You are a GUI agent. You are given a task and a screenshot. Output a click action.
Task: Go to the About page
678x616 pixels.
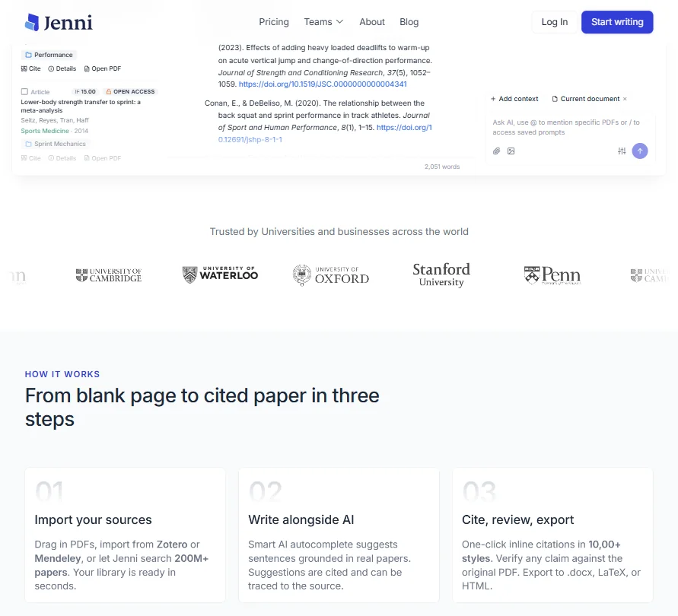pos(372,22)
